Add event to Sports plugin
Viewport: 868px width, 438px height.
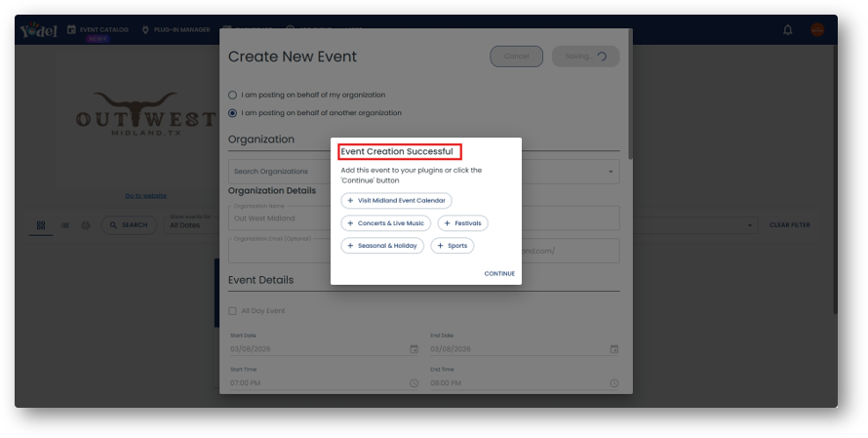point(453,246)
